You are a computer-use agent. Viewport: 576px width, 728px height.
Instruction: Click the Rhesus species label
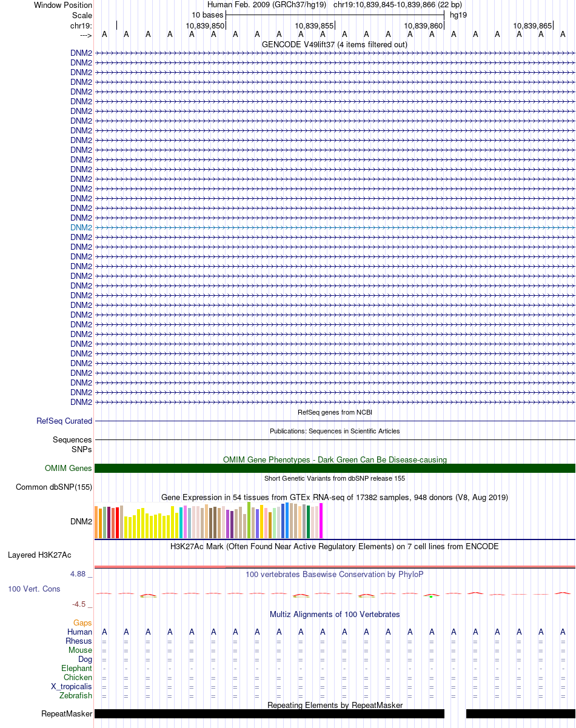pyautogui.click(x=79, y=641)
